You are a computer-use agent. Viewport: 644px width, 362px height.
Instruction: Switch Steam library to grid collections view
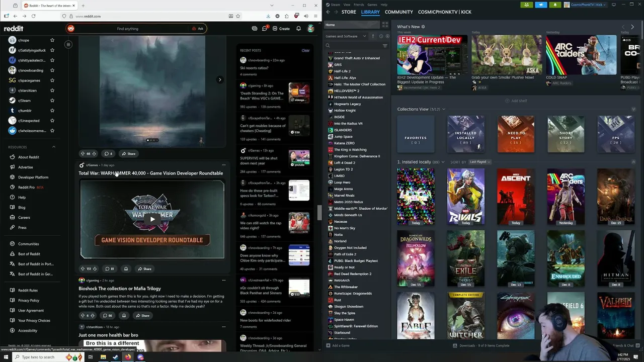click(385, 25)
